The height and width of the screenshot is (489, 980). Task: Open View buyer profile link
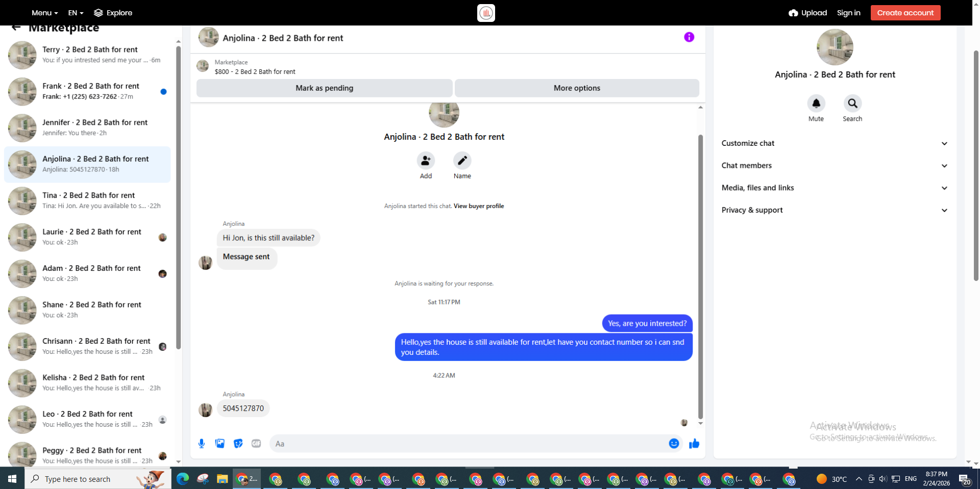(x=479, y=206)
